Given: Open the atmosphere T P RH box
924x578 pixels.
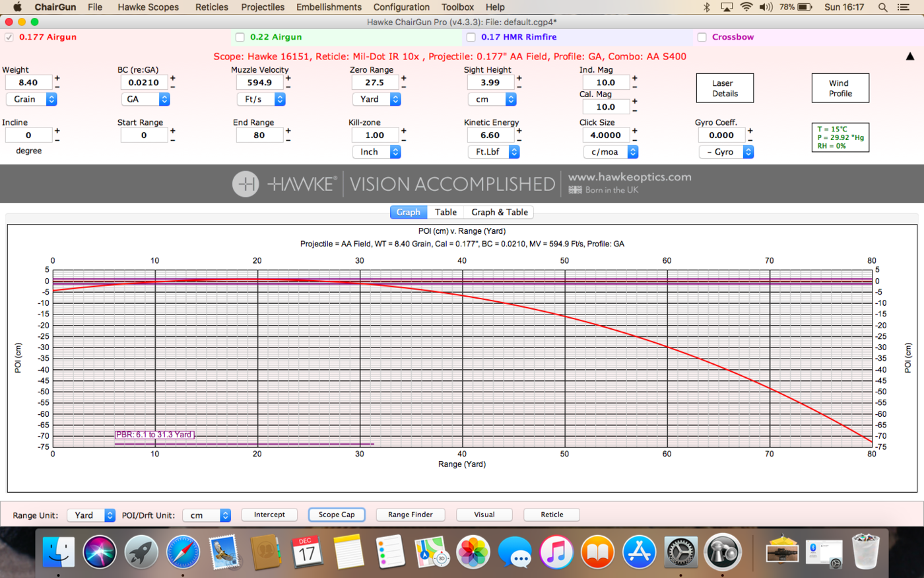Looking at the screenshot, I should tap(840, 137).
